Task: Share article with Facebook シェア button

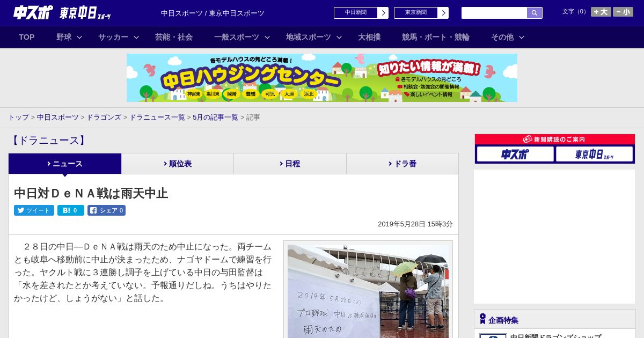Action: click(106, 210)
